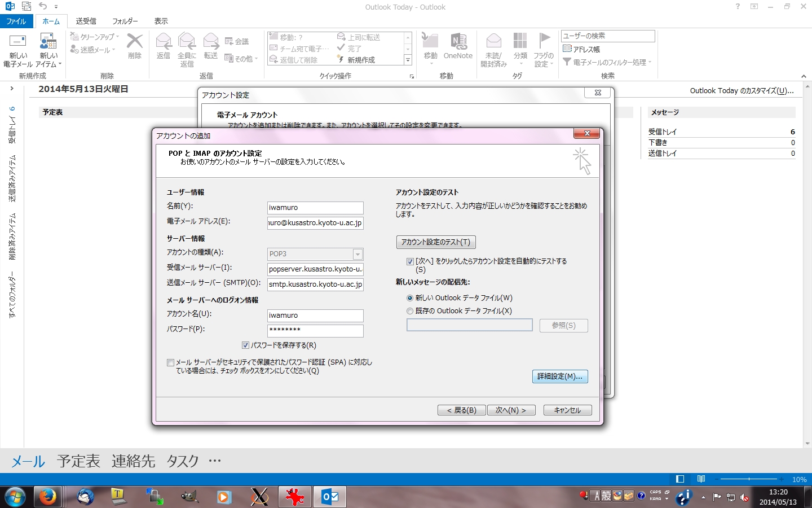Click the zoom out minus button
The width and height of the screenshot is (812, 508).
(x=716, y=479)
